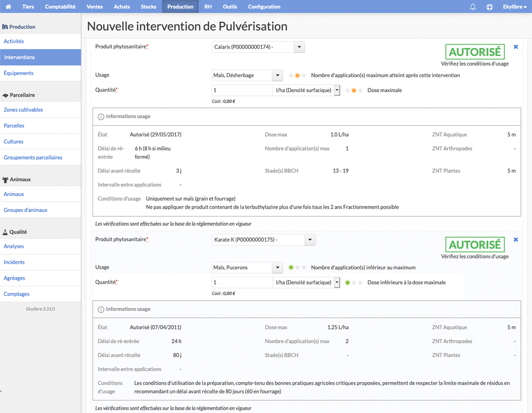Click 'Uniquement sur maïs (grain et fourrage)' text
The width and height of the screenshot is (532, 413).
[190, 199]
